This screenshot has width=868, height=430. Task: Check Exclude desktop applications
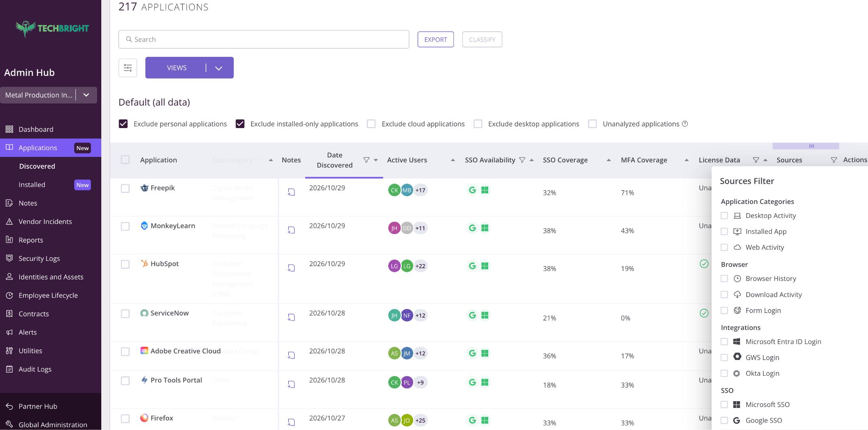click(478, 124)
